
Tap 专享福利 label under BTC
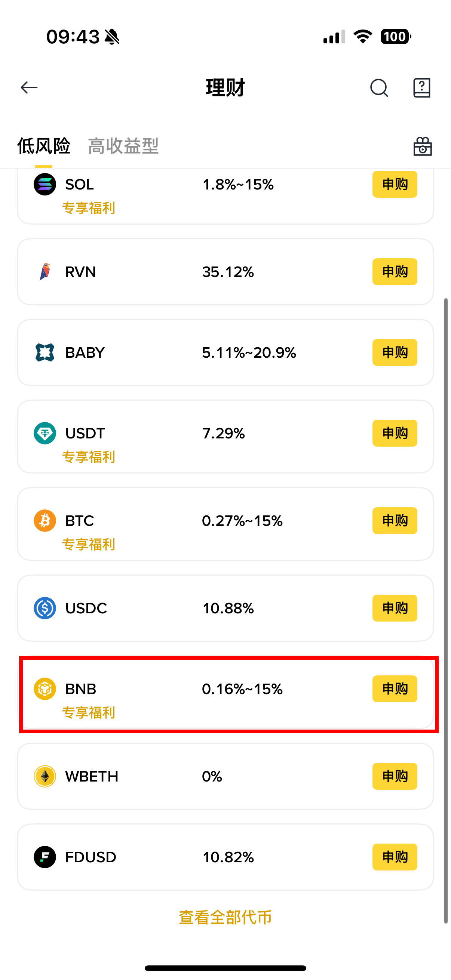click(x=89, y=545)
